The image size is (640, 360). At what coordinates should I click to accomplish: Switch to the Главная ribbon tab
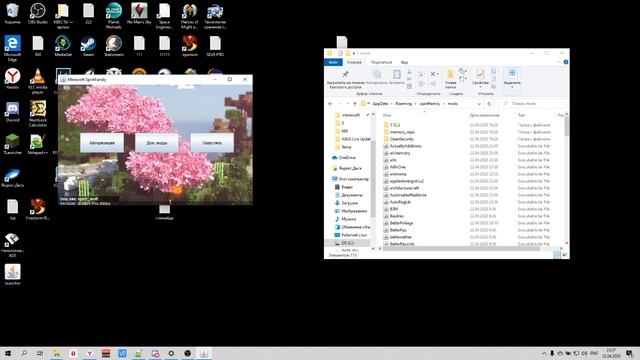click(x=354, y=62)
